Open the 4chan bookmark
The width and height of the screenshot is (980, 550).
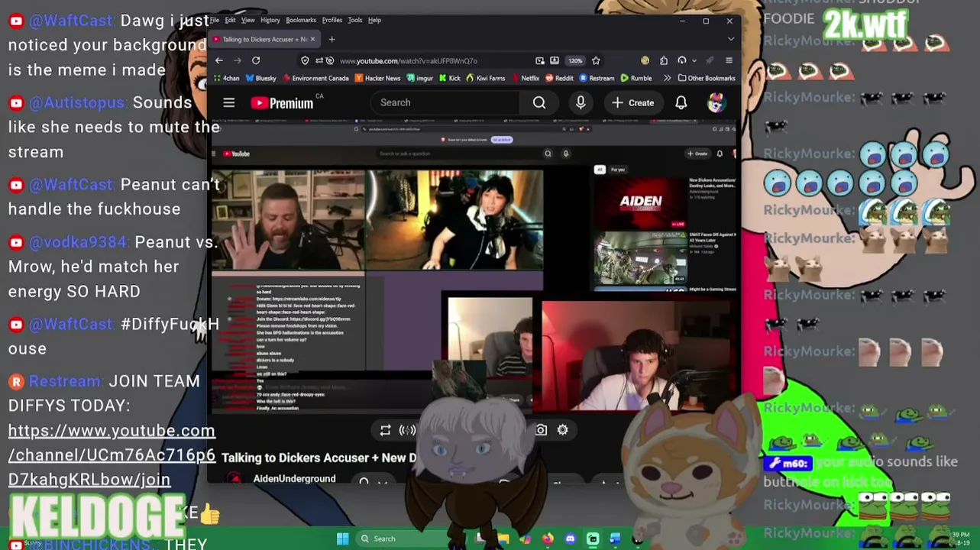click(226, 78)
